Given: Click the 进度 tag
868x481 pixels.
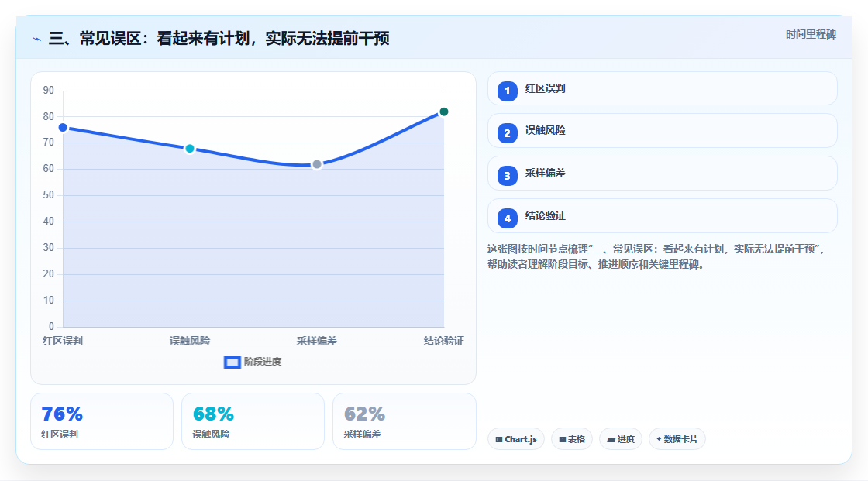Looking at the screenshot, I should [x=621, y=439].
